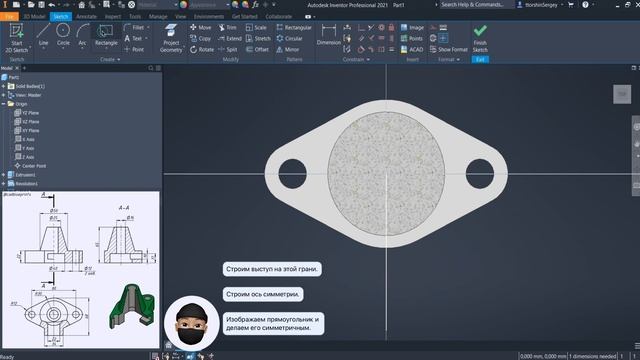640x360 pixels.
Task: Switch to Annotate tab
Action: [87, 17]
